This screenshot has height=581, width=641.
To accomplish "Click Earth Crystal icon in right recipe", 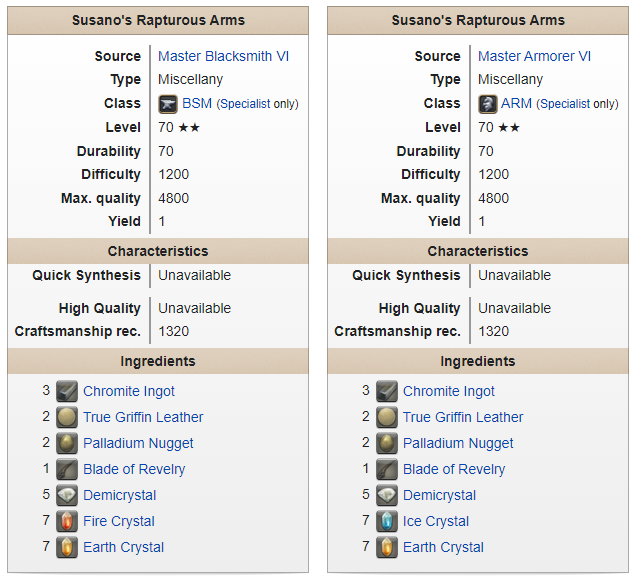I will click(387, 548).
